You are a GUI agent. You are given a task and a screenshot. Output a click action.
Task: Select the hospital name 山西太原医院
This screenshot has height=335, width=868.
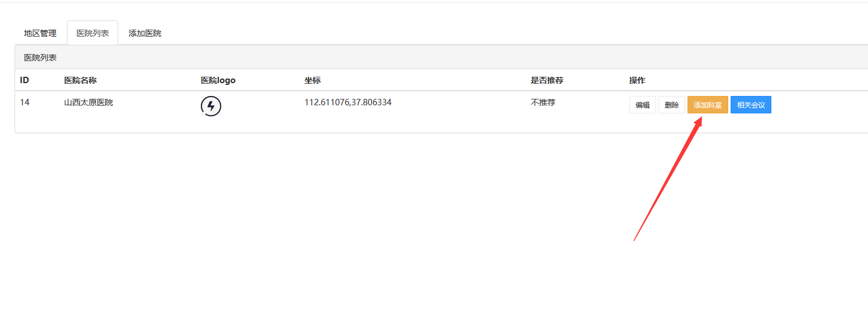point(88,102)
